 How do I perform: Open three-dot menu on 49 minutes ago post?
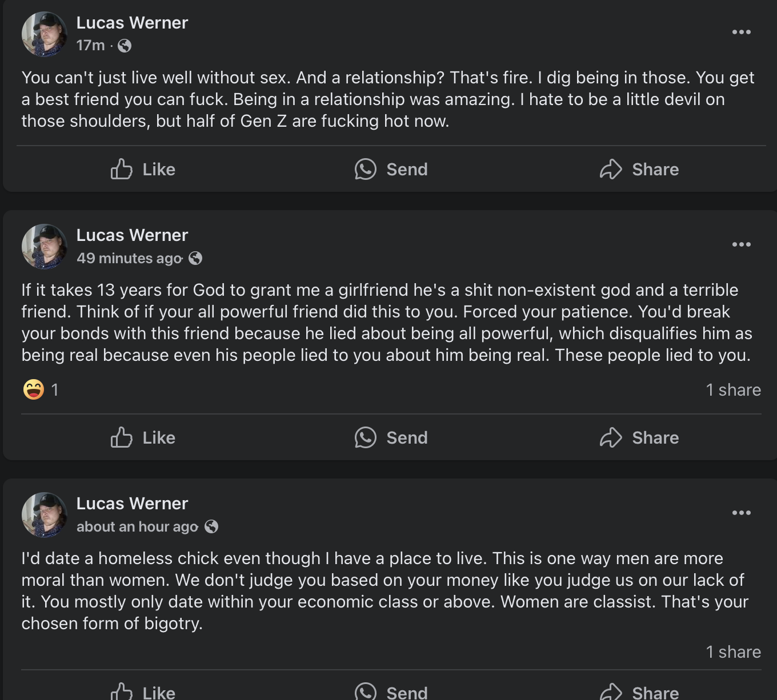[742, 244]
